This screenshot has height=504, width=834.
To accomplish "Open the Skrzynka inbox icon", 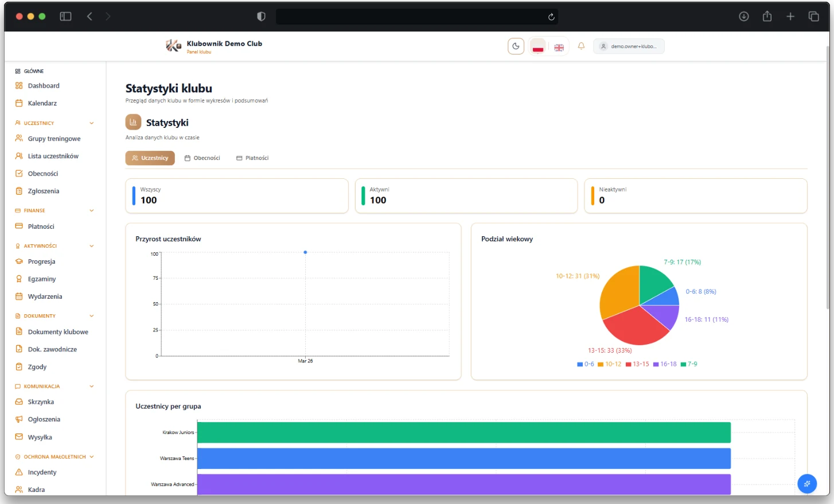I will pos(18,401).
